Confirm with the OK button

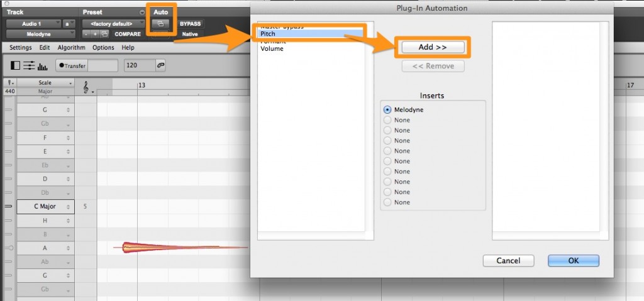[574, 260]
